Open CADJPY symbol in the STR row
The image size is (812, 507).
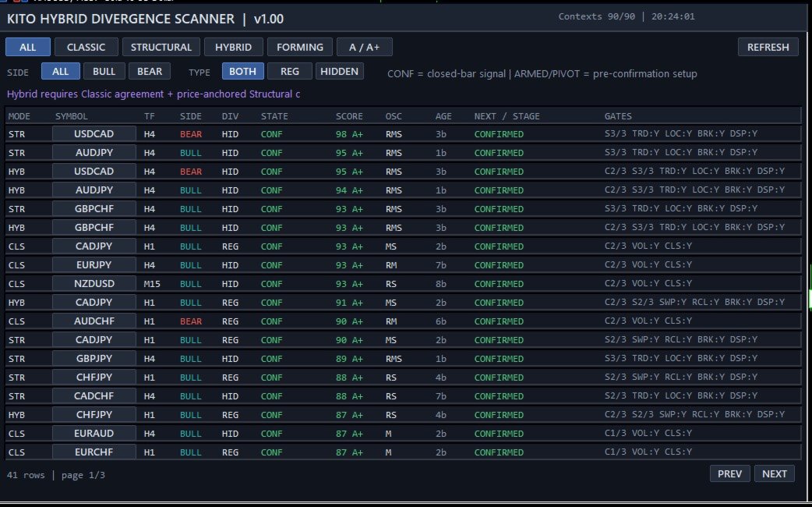(94, 339)
